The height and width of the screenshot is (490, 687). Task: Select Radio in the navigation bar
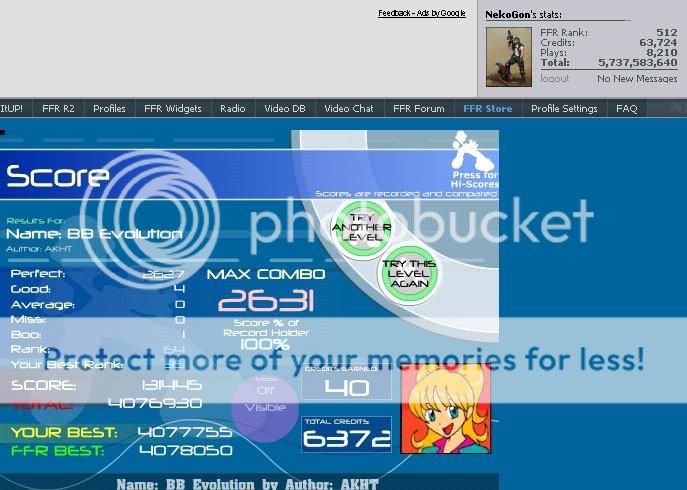pos(232,109)
